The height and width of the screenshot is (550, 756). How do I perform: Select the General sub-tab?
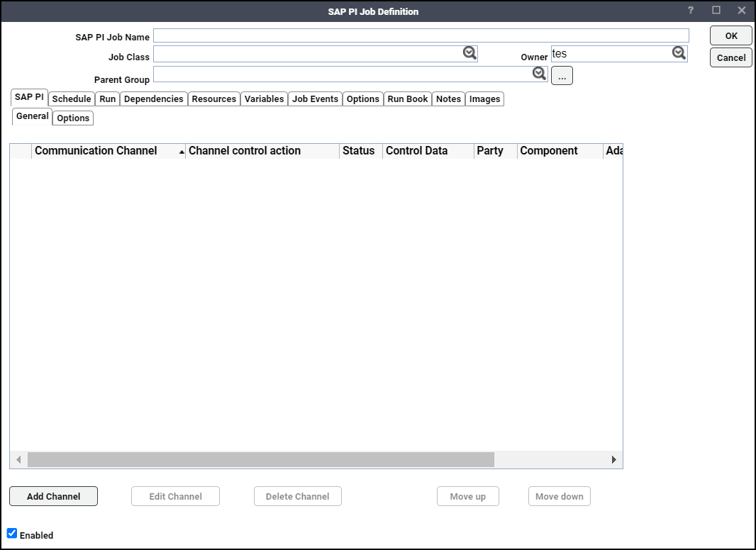pyautogui.click(x=33, y=117)
